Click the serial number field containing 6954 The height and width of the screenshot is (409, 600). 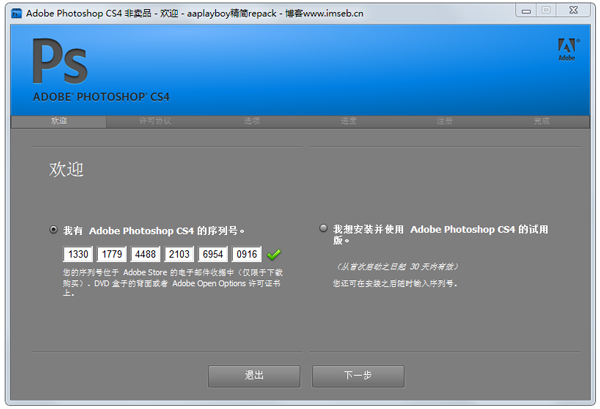pyautogui.click(x=213, y=254)
